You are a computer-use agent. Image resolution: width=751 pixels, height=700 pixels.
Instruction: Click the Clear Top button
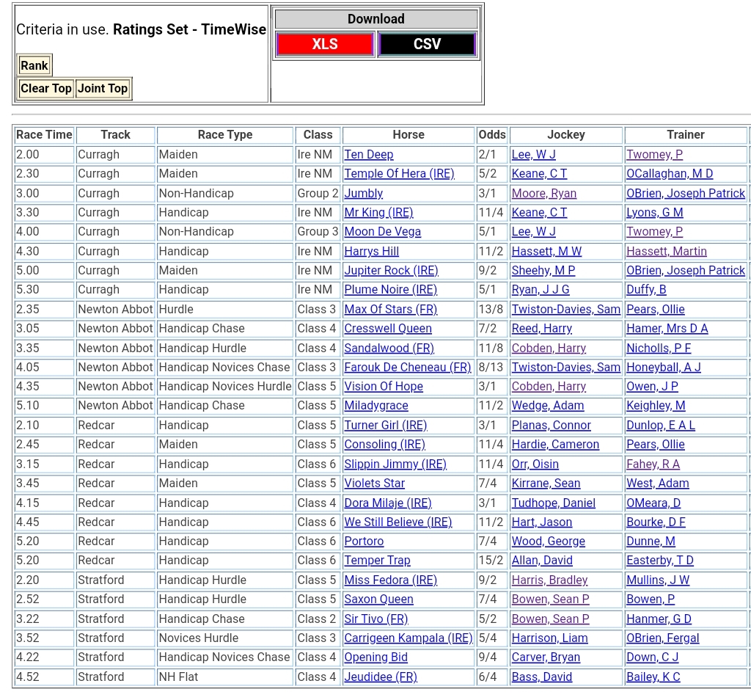pyautogui.click(x=45, y=89)
